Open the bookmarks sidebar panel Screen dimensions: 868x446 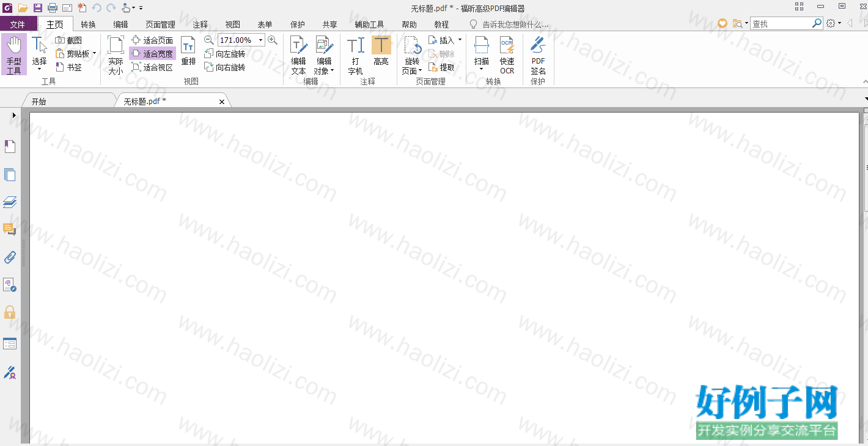10,147
